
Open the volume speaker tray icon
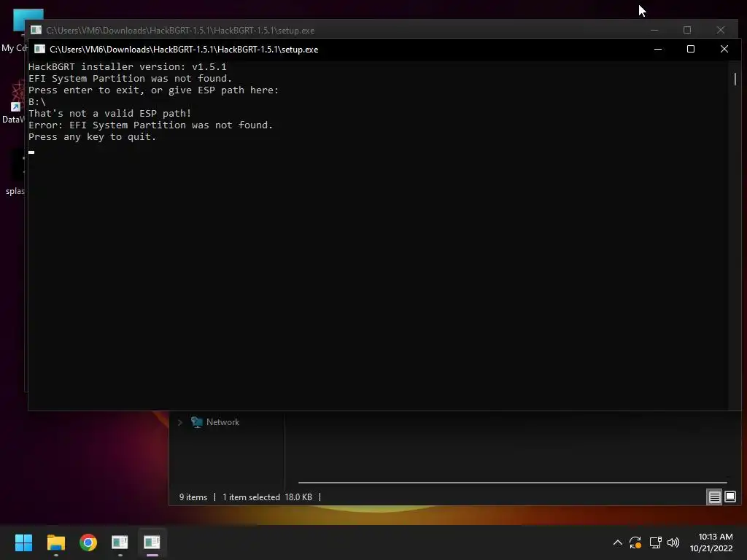click(x=673, y=542)
